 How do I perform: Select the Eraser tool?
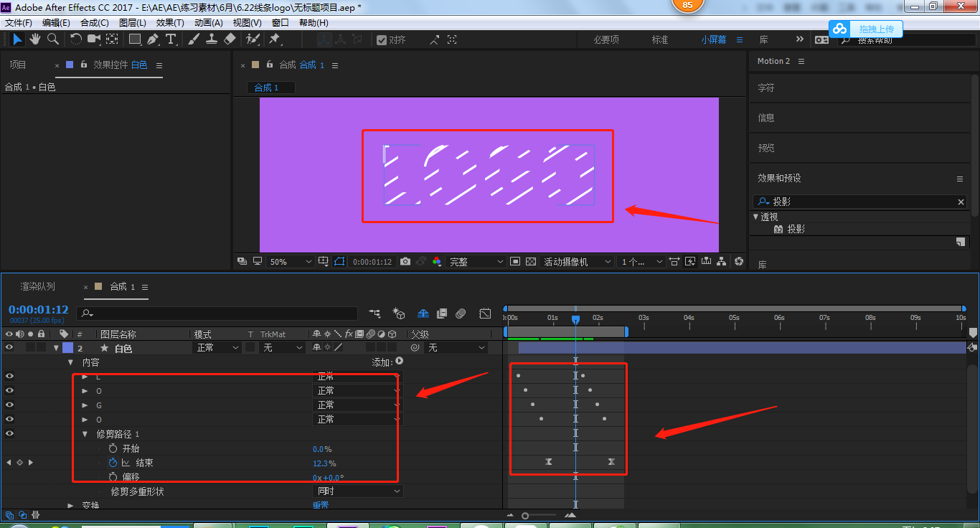click(x=230, y=39)
